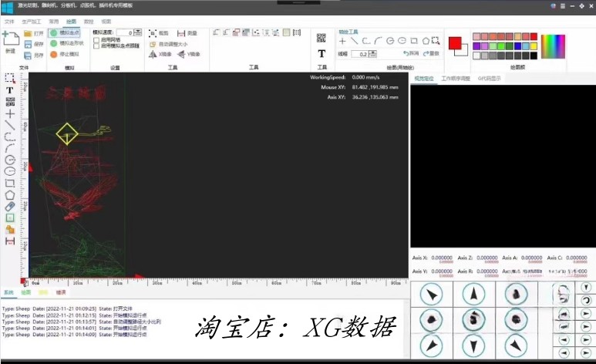This screenshot has height=364, width=596.
Task: Start 模拟走点 point simulation
Action: click(64, 32)
